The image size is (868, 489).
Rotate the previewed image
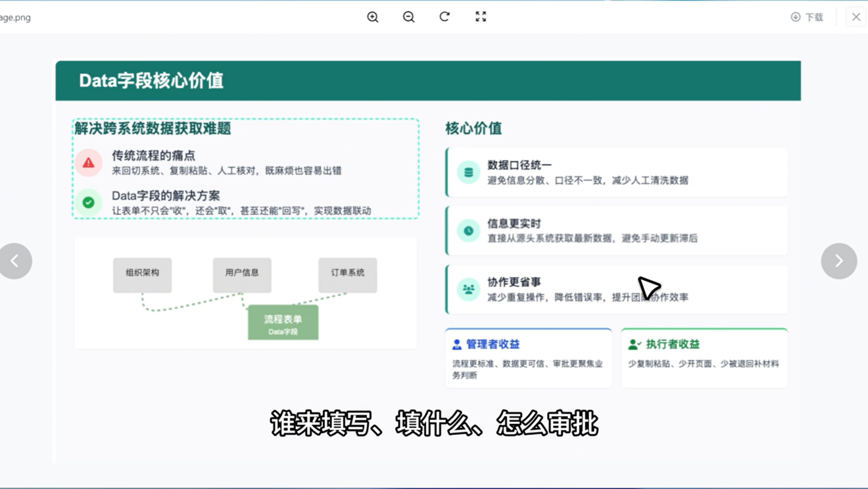445,17
